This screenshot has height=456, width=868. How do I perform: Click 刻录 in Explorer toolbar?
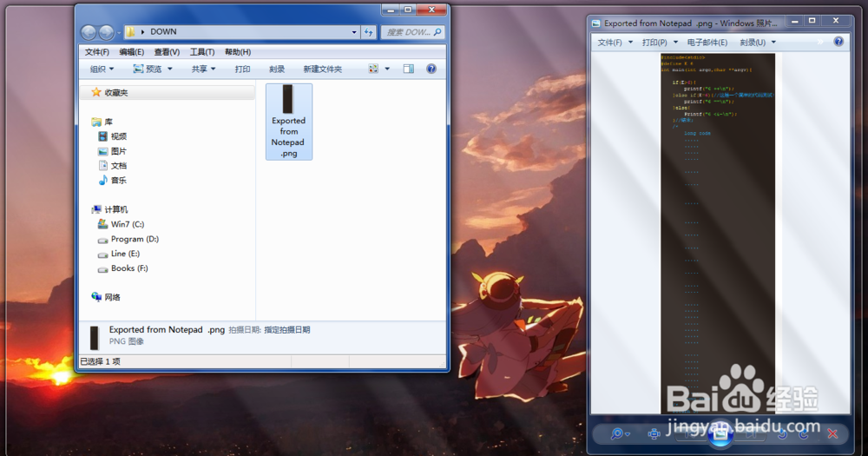[x=277, y=69]
